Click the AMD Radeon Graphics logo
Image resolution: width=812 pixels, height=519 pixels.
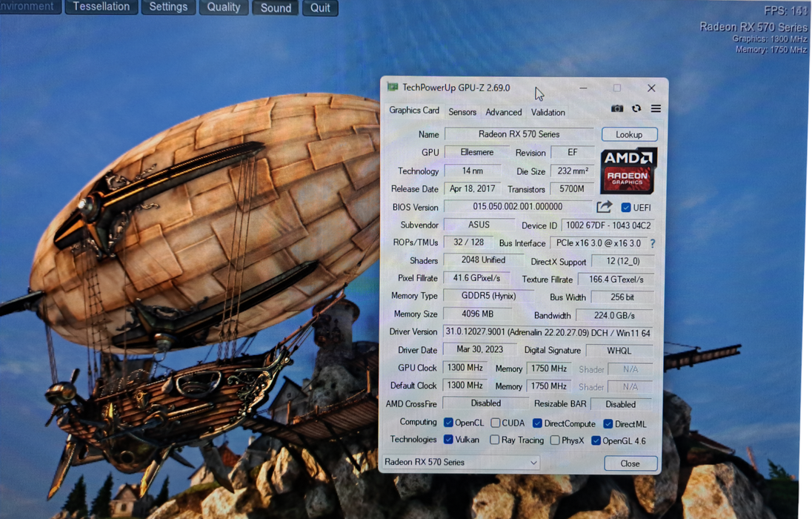[628, 171]
